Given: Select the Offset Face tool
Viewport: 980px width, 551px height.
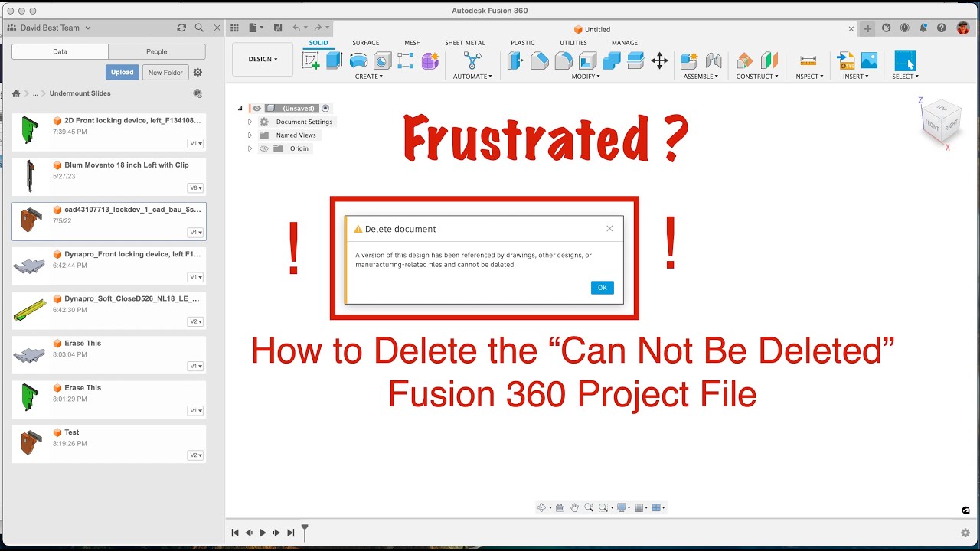Looking at the screenshot, I should [635, 60].
